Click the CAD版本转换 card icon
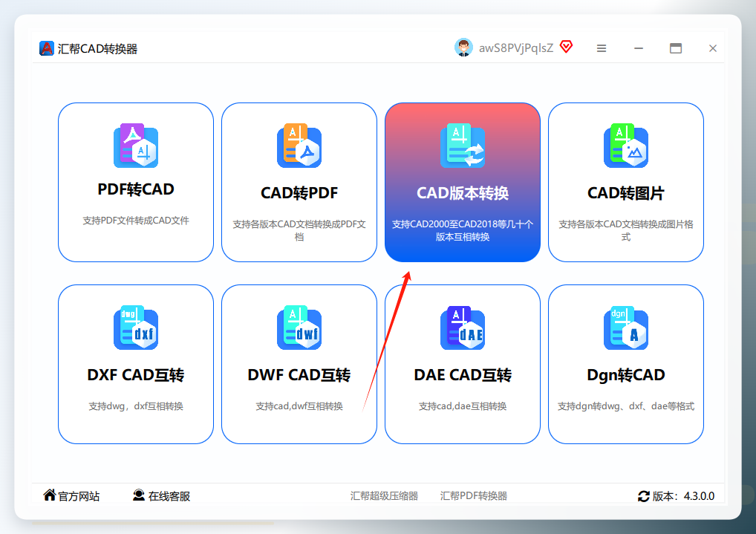This screenshot has width=756, height=534. click(x=463, y=146)
